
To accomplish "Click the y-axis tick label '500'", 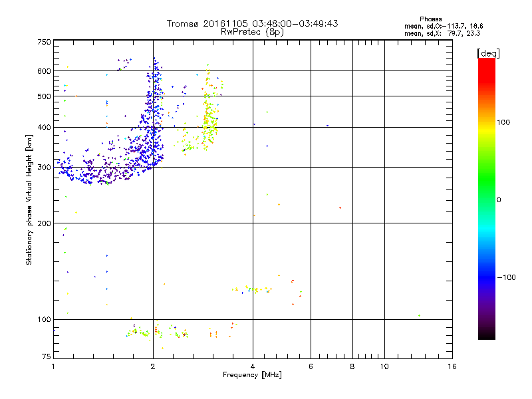I will point(44,96).
